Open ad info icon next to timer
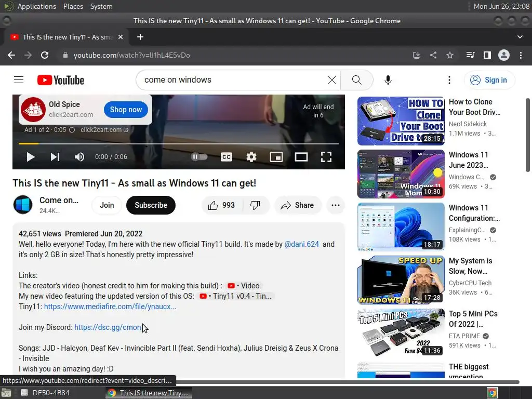 coord(72,129)
